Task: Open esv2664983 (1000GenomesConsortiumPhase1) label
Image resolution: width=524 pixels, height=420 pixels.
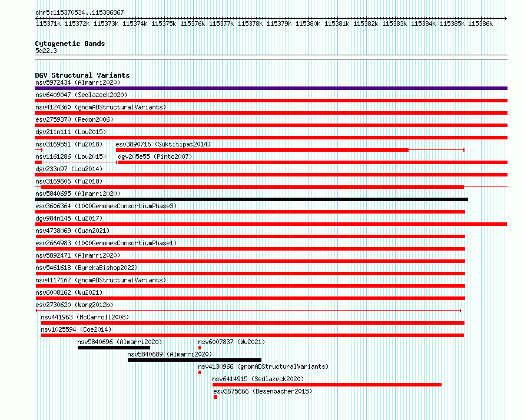Action: (x=106, y=243)
